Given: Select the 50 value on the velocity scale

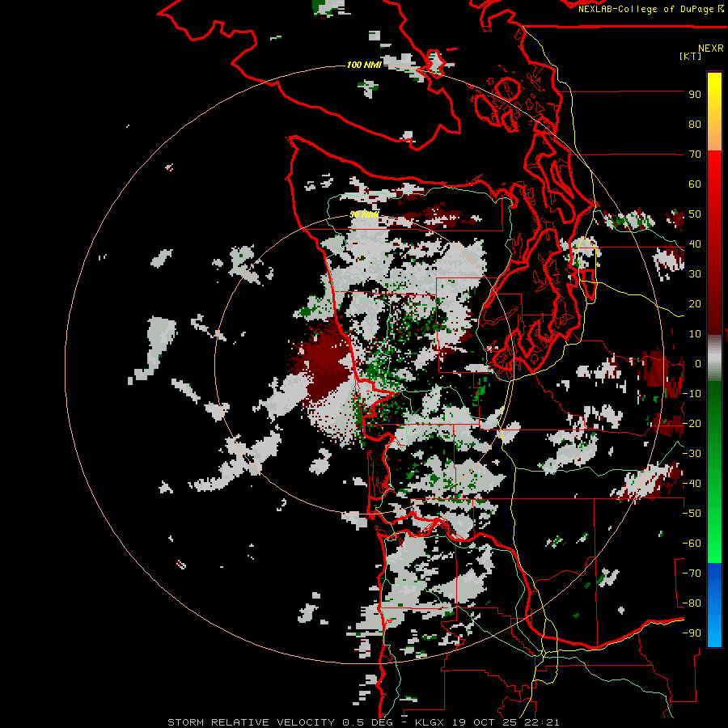Looking at the screenshot, I should coord(695,214).
